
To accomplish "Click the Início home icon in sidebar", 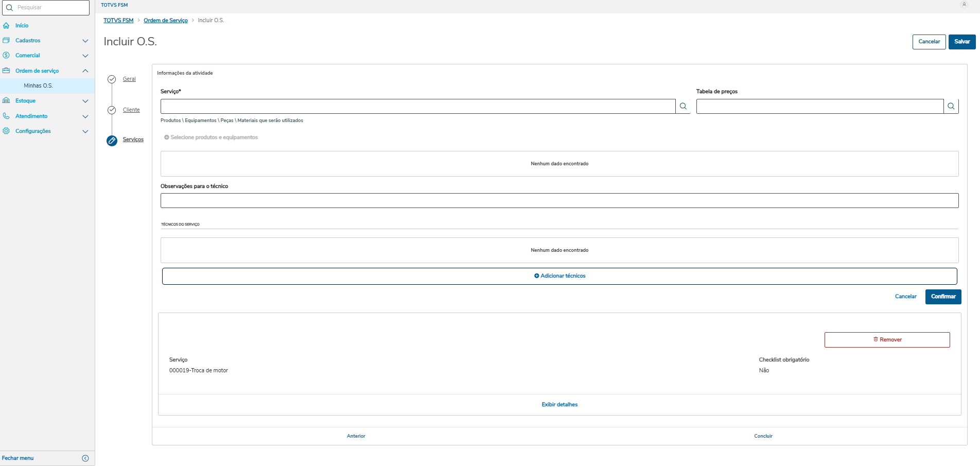I will coord(6,25).
